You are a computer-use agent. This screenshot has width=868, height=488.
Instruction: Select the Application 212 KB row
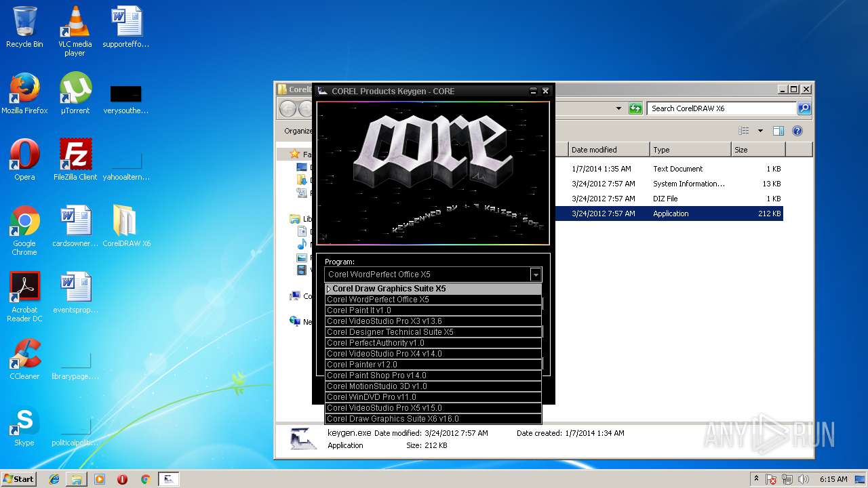[669, 213]
